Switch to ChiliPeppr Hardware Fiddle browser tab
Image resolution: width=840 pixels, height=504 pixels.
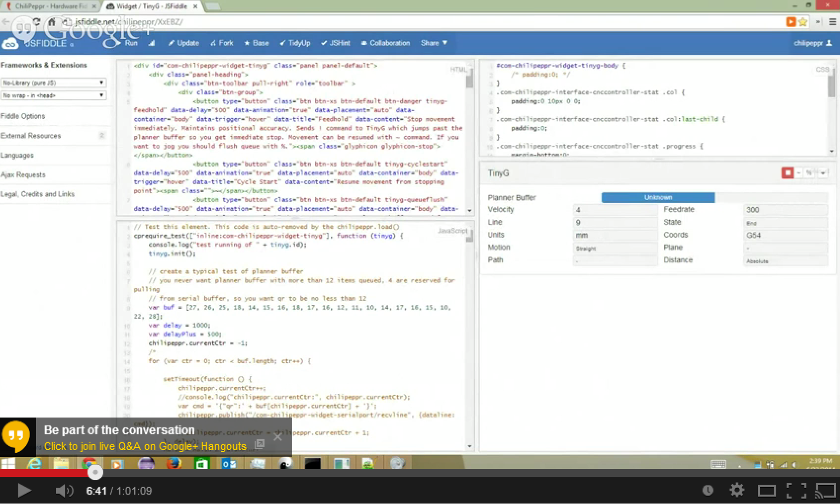50,6
